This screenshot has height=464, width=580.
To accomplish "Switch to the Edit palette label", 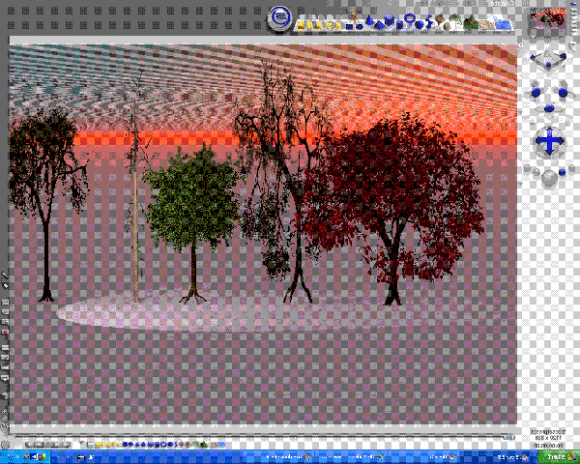I will coord(467,3).
